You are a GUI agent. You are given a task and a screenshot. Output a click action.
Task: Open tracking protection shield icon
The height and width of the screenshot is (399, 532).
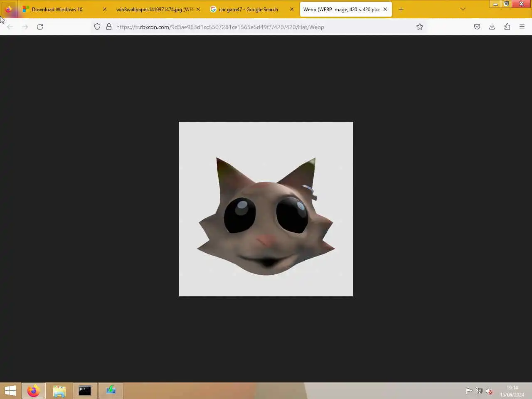pos(97,27)
